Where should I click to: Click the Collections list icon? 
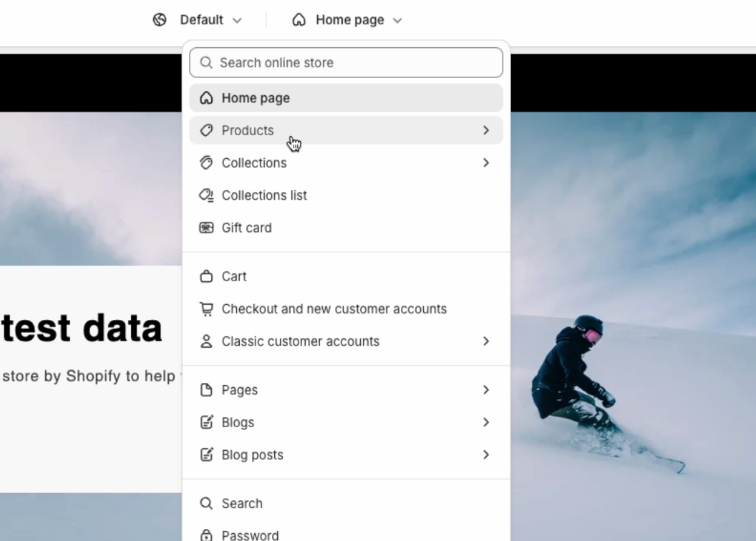tap(206, 195)
